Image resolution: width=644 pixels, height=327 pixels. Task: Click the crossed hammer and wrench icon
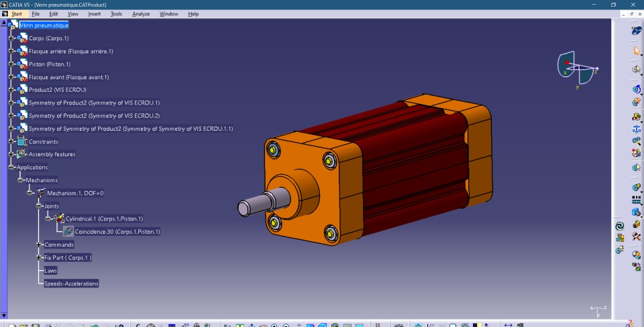636,236
